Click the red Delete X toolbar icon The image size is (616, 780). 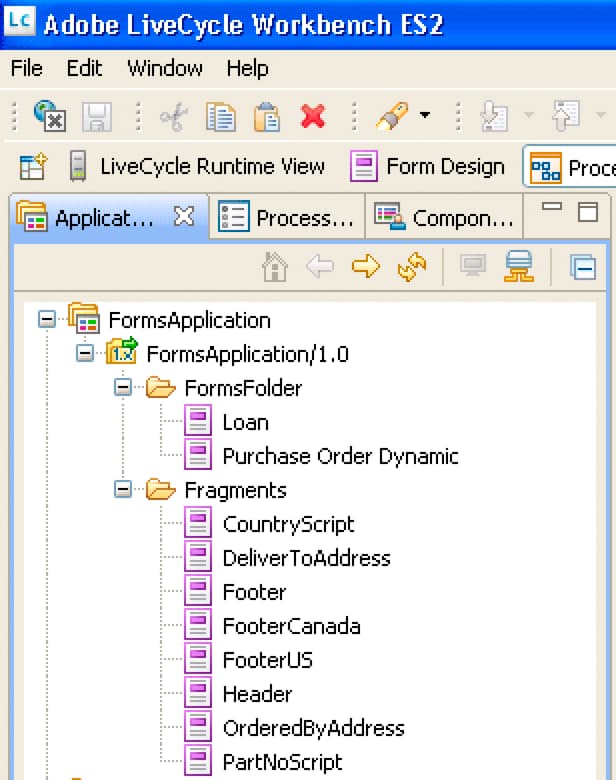point(313,116)
